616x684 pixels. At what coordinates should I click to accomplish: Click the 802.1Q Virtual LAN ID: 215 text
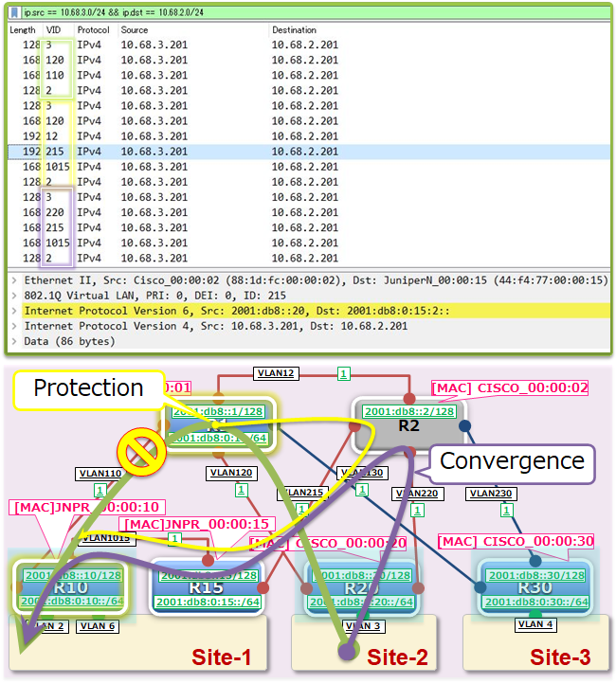tap(154, 296)
